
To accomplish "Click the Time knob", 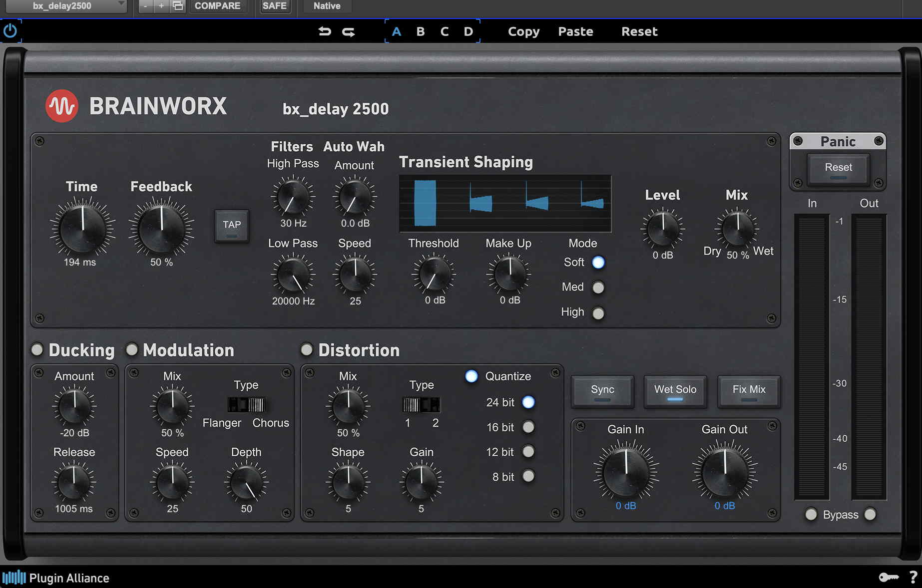I will pyautogui.click(x=82, y=228).
